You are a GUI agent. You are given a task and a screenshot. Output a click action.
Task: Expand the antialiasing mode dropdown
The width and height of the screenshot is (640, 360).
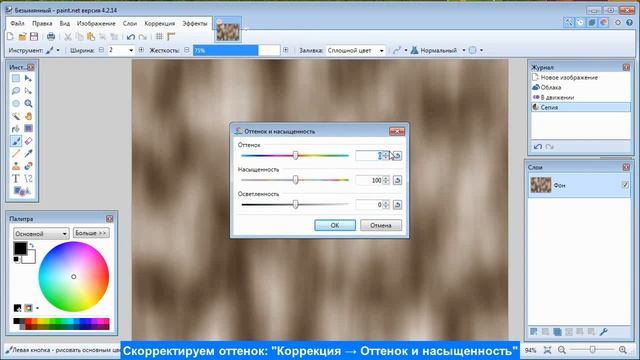pyautogui.click(x=406, y=50)
